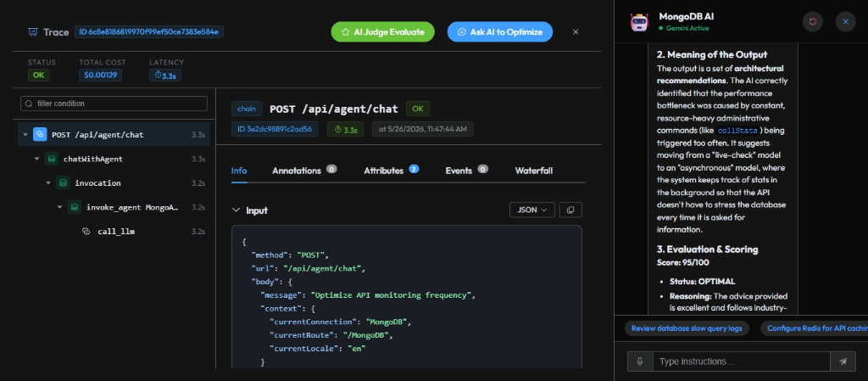Click the "Optimize API monitoring frequency" message value
This screenshot has width=868, height=381.
click(x=390, y=295)
